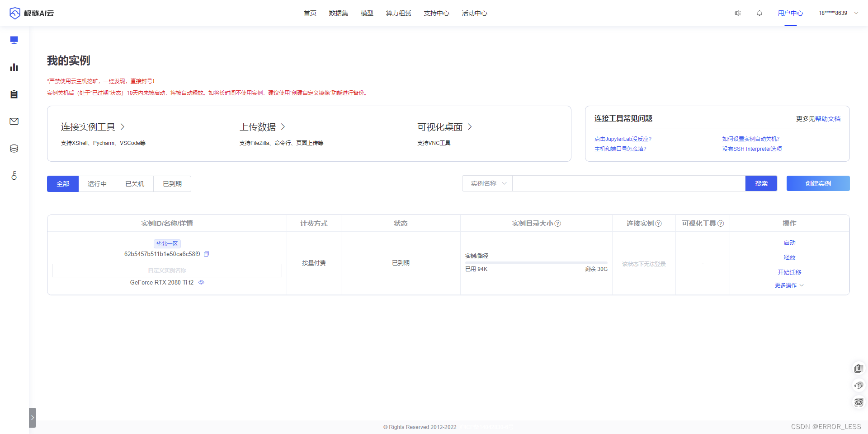Click the instance search text field
868x434 pixels.
tap(629, 183)
